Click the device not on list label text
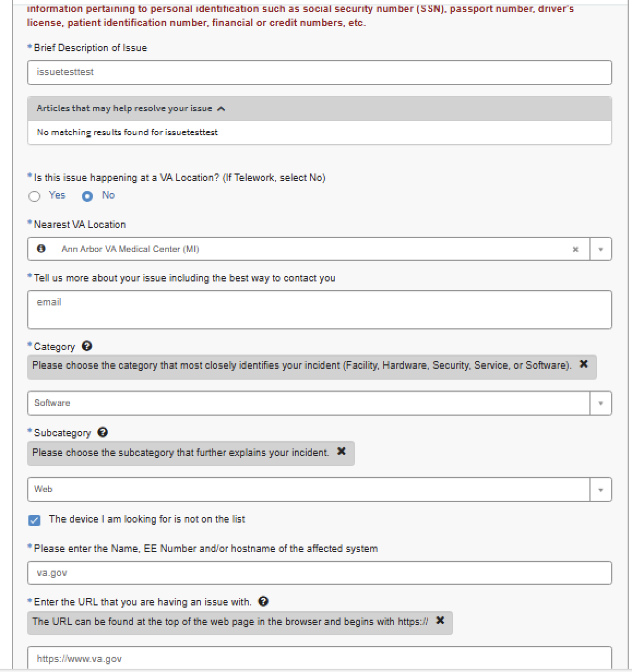The width and height of the screenshot is (632, 672). click(x=147, y=519)
